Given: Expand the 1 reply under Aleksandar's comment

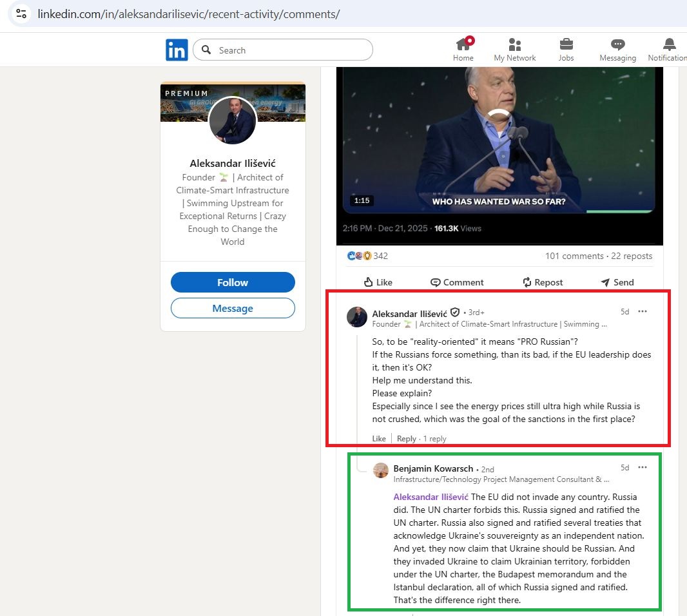Looking at the screenshot, I should [435, 438].
